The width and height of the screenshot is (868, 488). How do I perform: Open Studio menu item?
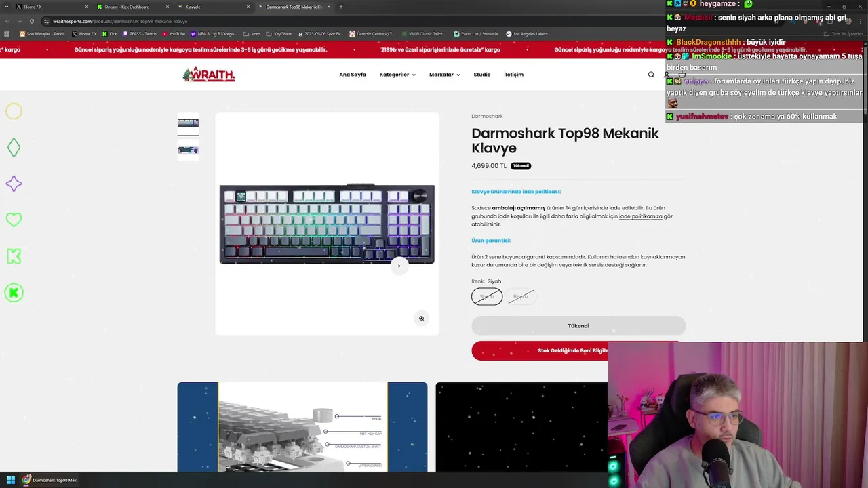482,75
